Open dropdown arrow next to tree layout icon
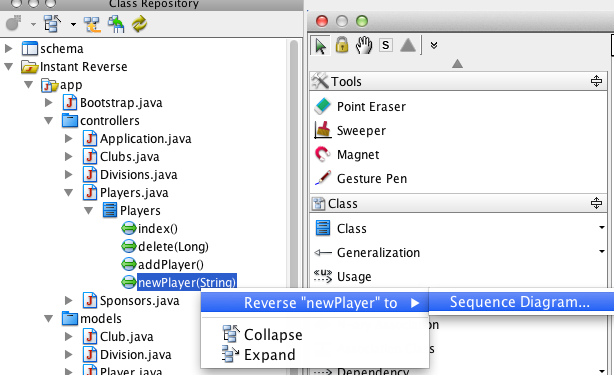This screenshot has width=614, height=375. pos(73,25)
